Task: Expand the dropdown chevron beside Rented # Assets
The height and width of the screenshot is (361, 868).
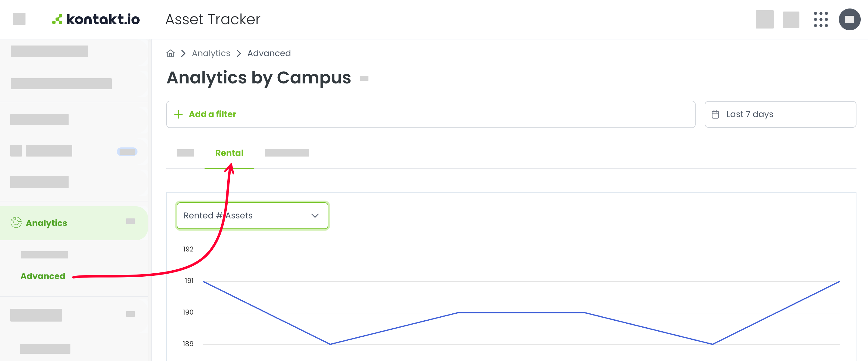Action: point(315,215)
